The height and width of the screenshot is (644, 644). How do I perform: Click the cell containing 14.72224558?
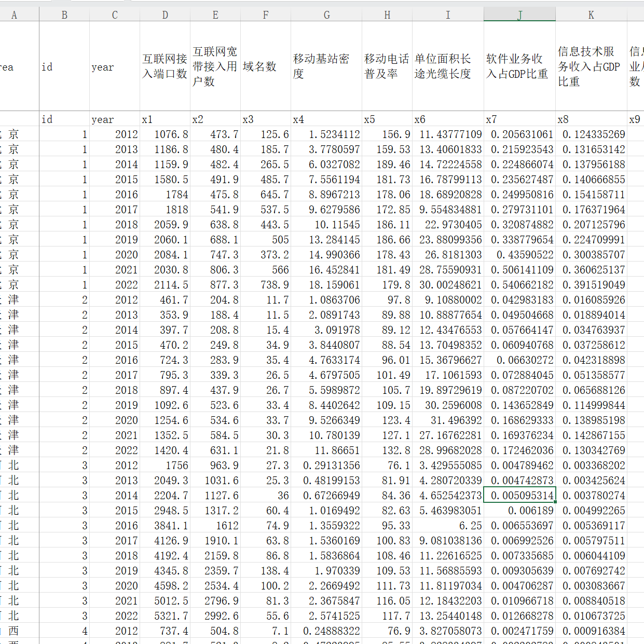click(x=448, y=164)
